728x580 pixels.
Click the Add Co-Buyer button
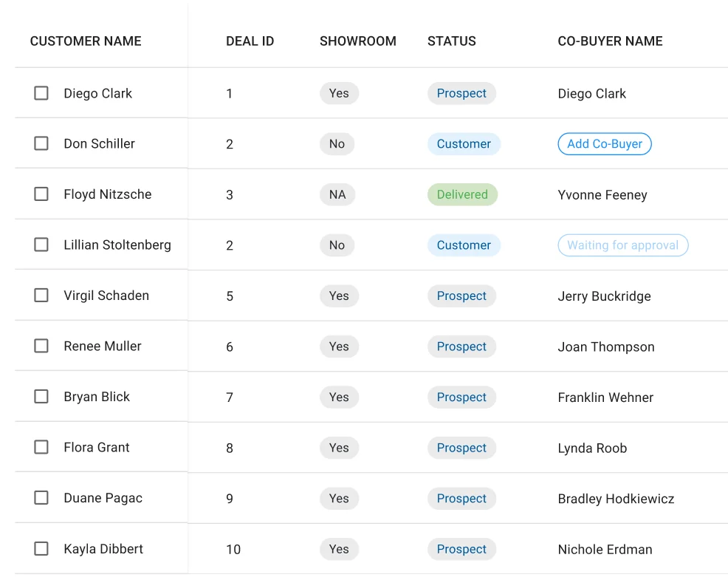coord(605,143)
